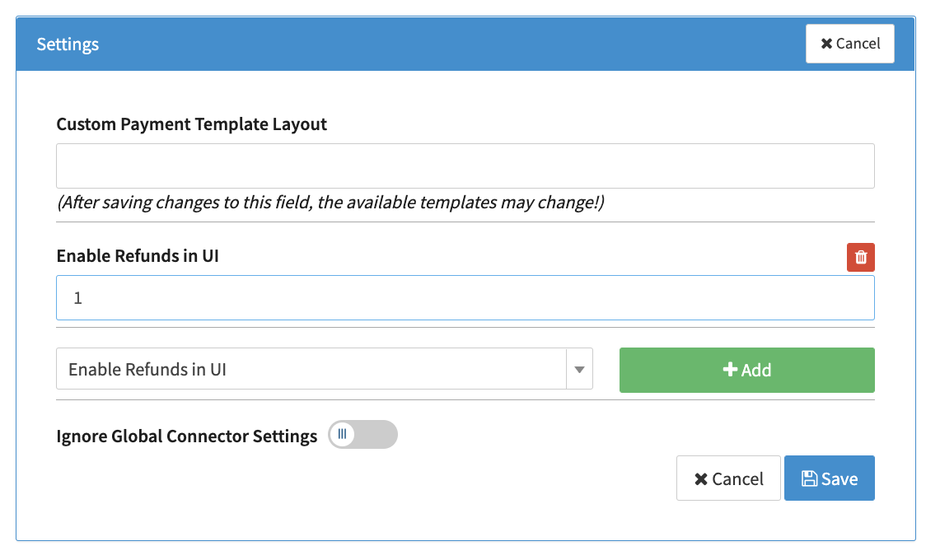
Task: Delete the Enable Refunds setting via trash icon
Action: [860, 258]
